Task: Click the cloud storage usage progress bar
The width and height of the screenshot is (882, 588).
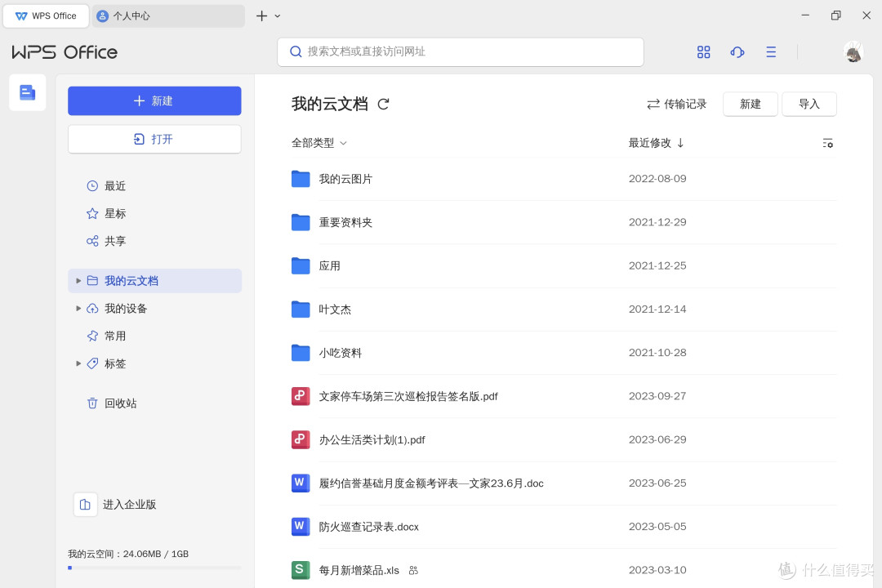Action: tap(154, 568)
